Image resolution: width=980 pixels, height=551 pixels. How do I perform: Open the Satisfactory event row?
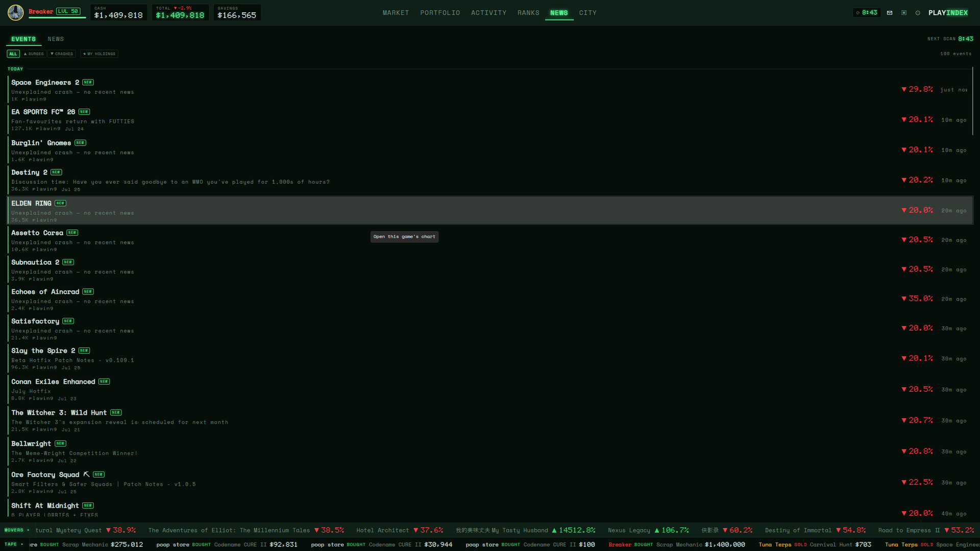(490, 329)
